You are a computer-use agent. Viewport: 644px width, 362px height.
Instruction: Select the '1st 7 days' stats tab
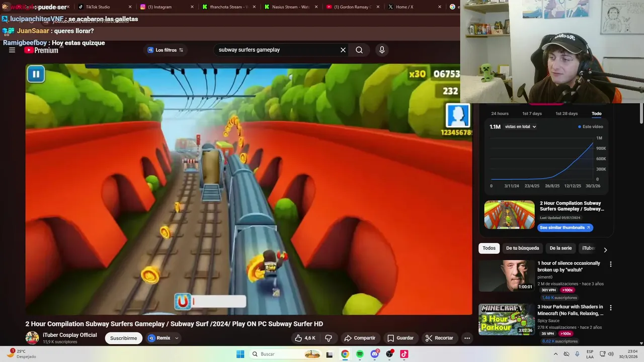tap(532, 114)
